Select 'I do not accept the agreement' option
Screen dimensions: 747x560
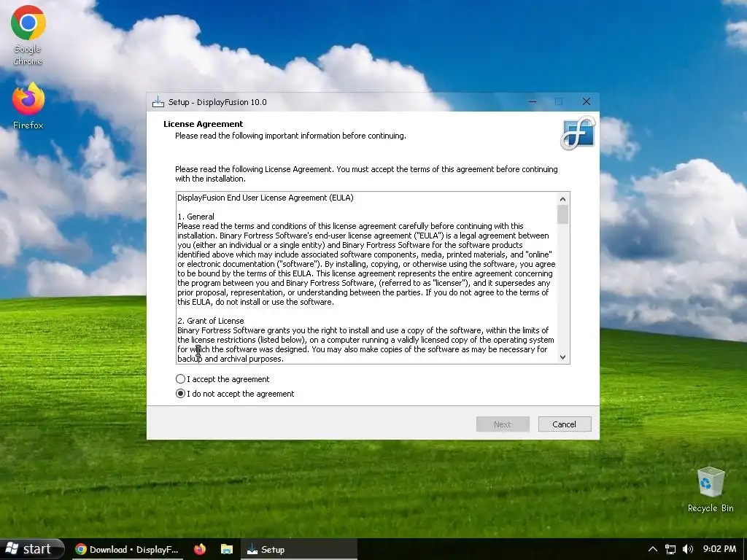pyautogui.click(x=235, y=394)
